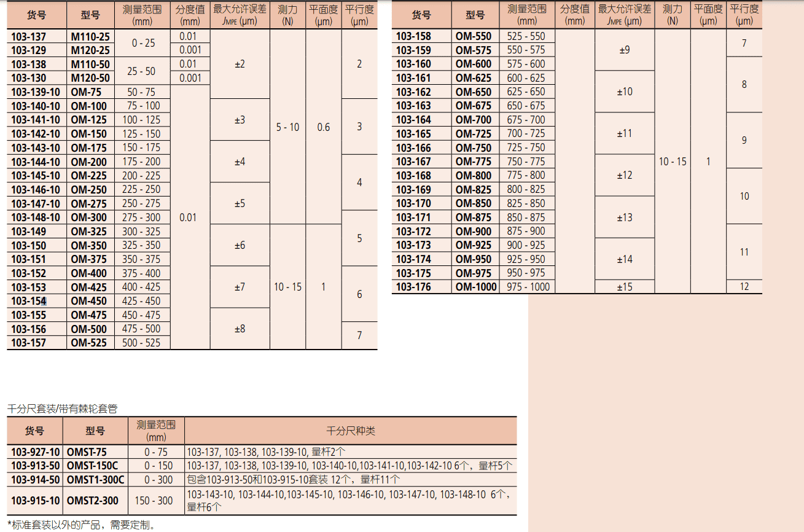The image size is (804, 532).
Task: Select set number 103-915-10
Action: [x=36, y=501]
